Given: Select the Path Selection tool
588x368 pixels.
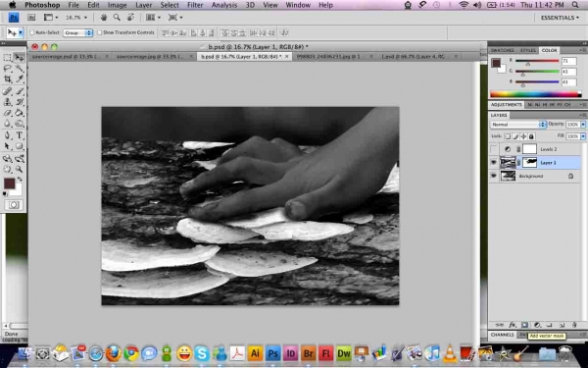Looking at the screenshot, I should (x=7, y=146).
